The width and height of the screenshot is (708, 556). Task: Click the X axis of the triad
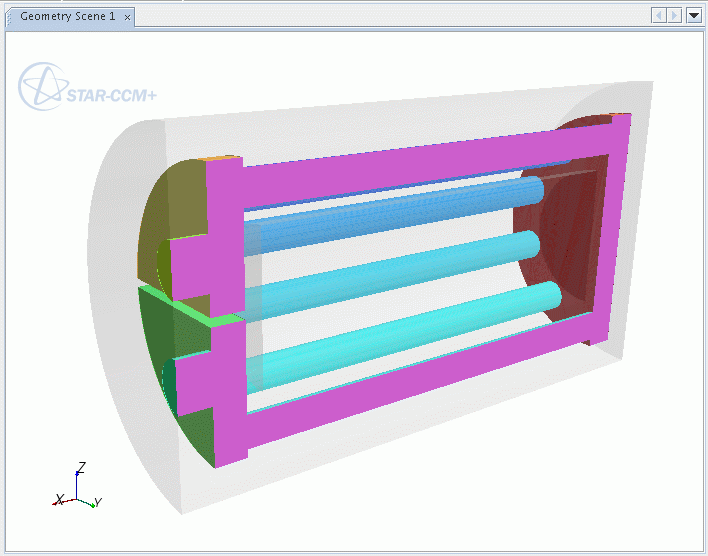[x=60, y=499]
